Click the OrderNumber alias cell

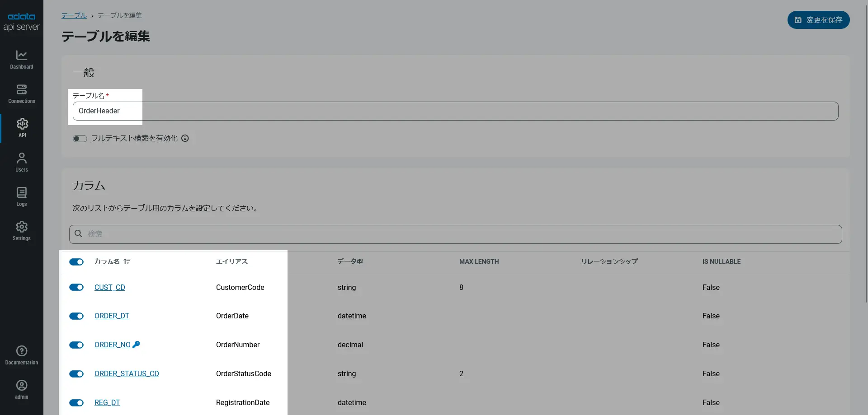point(238,345)
